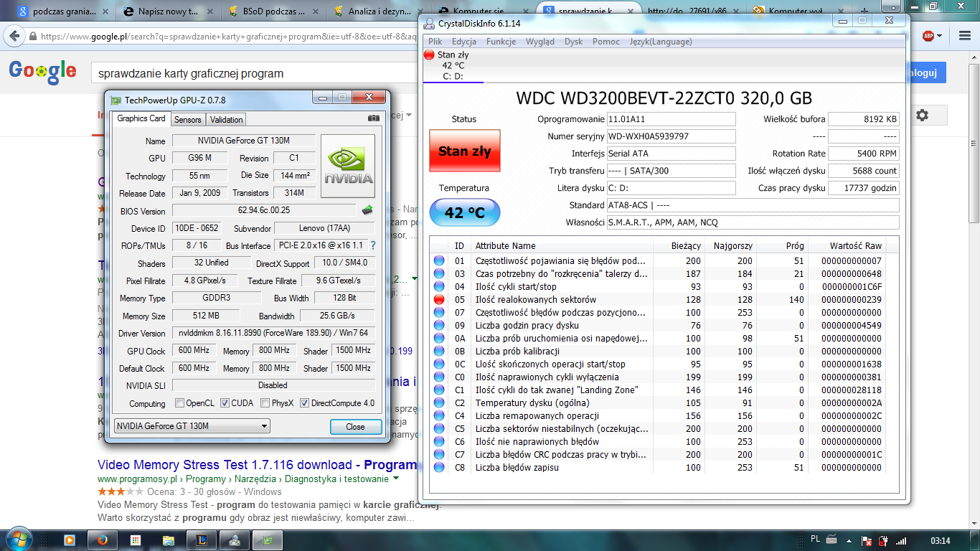The image size is (980, 551).
Task: Uncheck the CUDA checkbox in GPU-Z
Action: tap(225, 403)
